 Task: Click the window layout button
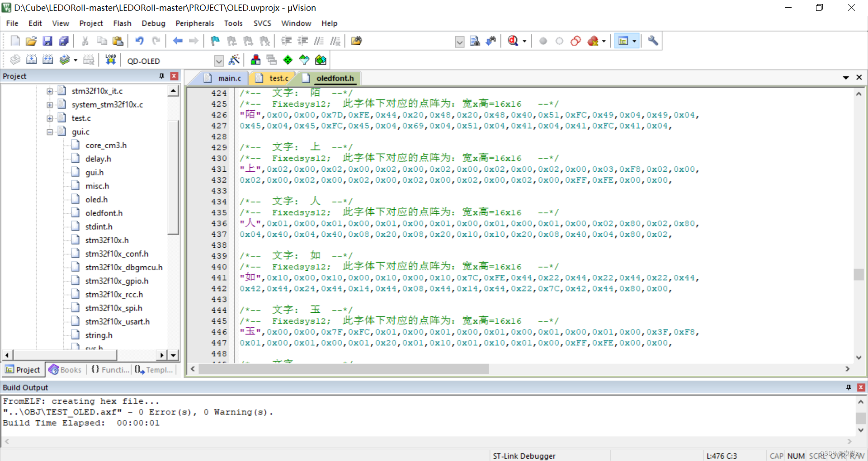point(623,41)
